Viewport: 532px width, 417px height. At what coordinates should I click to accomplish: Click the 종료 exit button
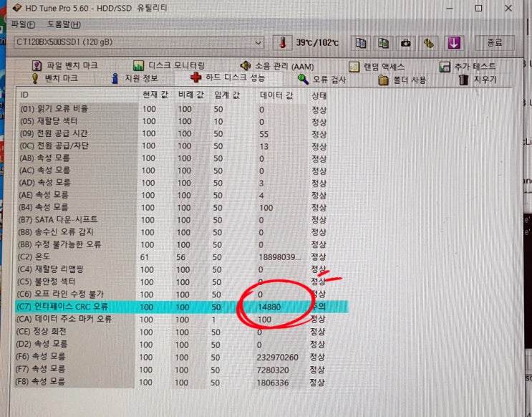[x=494, y=43]
